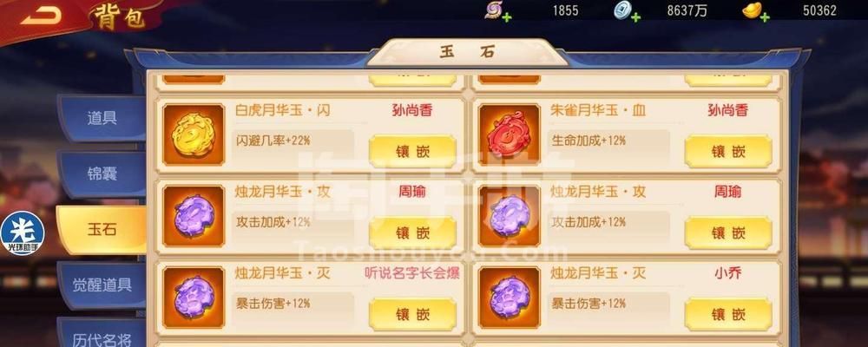Click 镶嵌 on left 周瑜 烛龙月华玉·攻
The width and height of the screenshot is (868, 347).
pos(412,233)
